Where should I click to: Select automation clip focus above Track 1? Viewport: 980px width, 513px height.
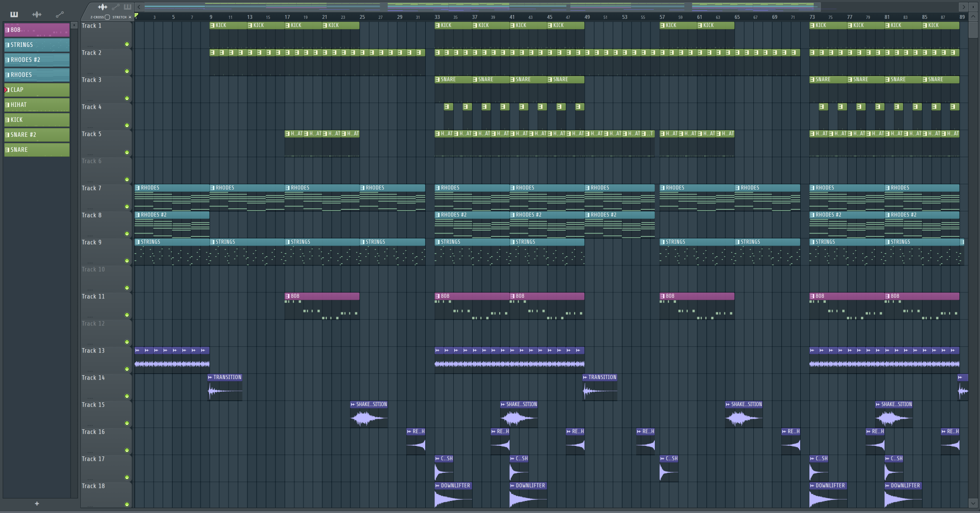(115, 7)
